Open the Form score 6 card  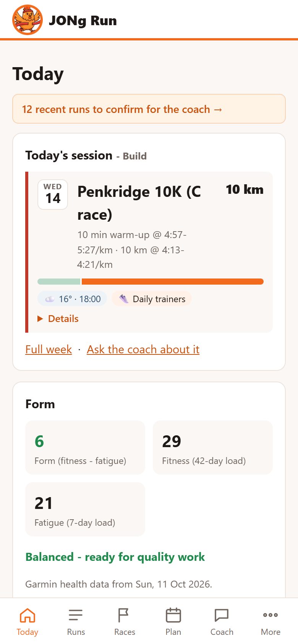85,448
